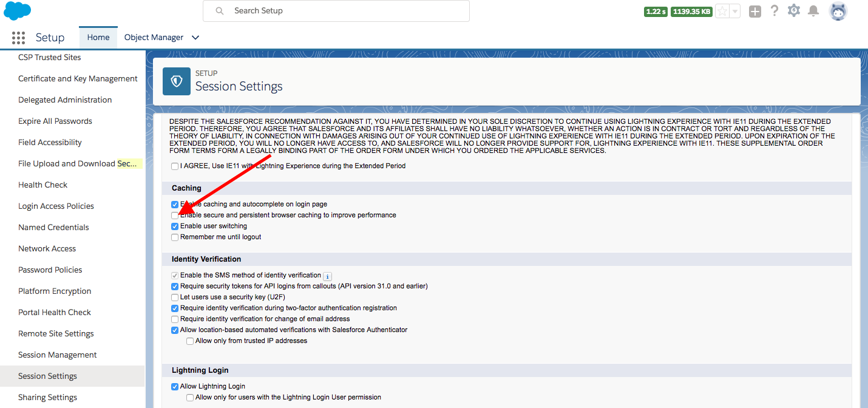The height and width of the screenshot is (408, 868).
Task: Open File Upload and Download Security item
Action: [x=78, y=164]
